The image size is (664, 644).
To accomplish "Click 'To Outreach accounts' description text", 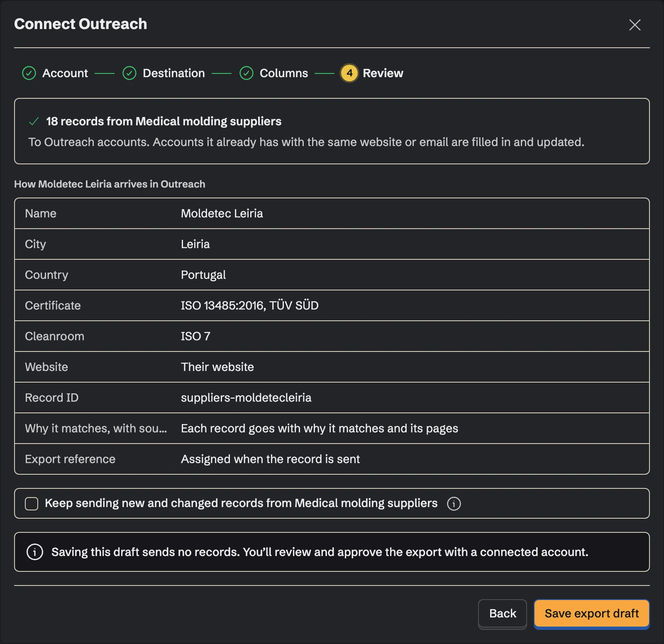I will point(306,142).
